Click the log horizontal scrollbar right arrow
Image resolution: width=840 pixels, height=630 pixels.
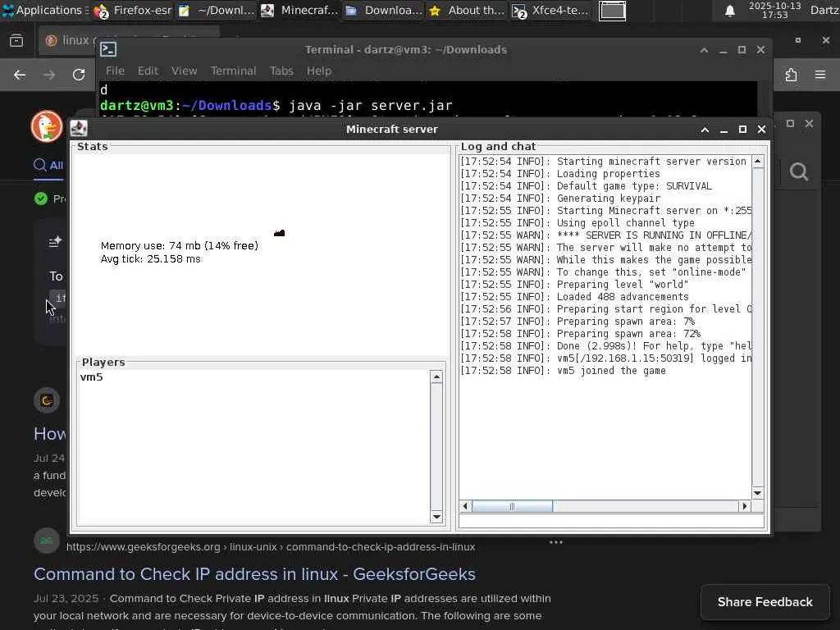click(x=744, y=506)
